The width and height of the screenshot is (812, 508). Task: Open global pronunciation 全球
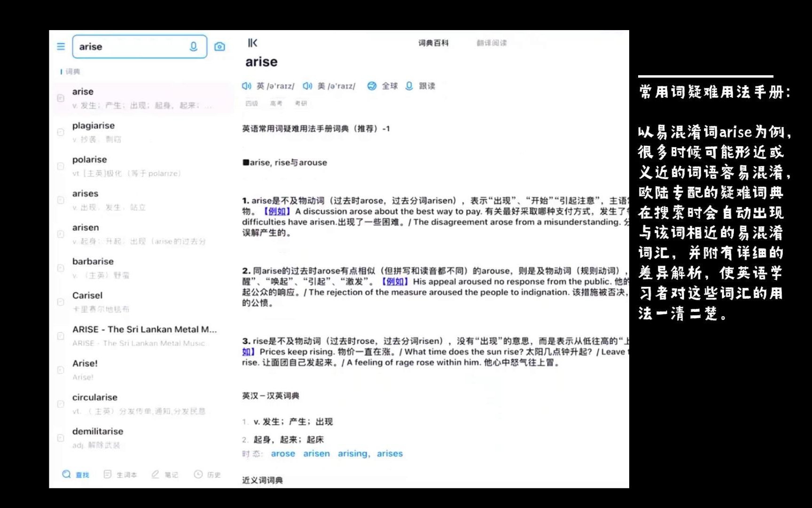(383, 86)
